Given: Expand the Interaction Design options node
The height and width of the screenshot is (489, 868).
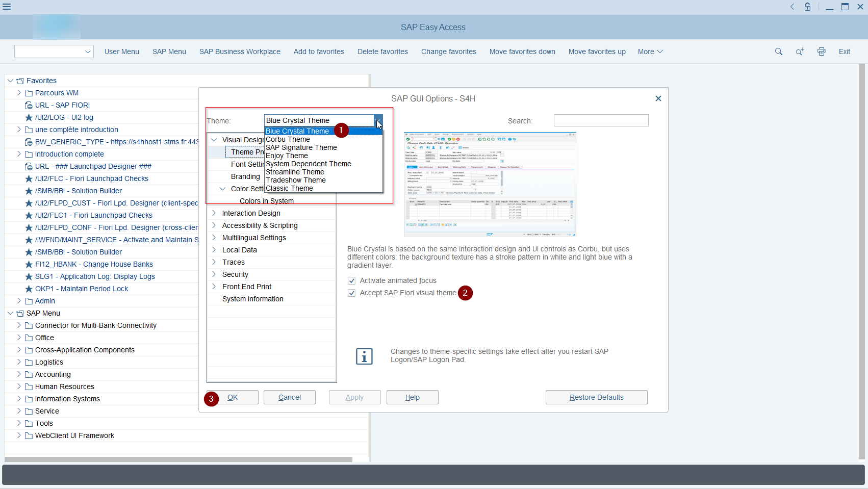Looking at the screenshot, I should [x=214, y=213].
